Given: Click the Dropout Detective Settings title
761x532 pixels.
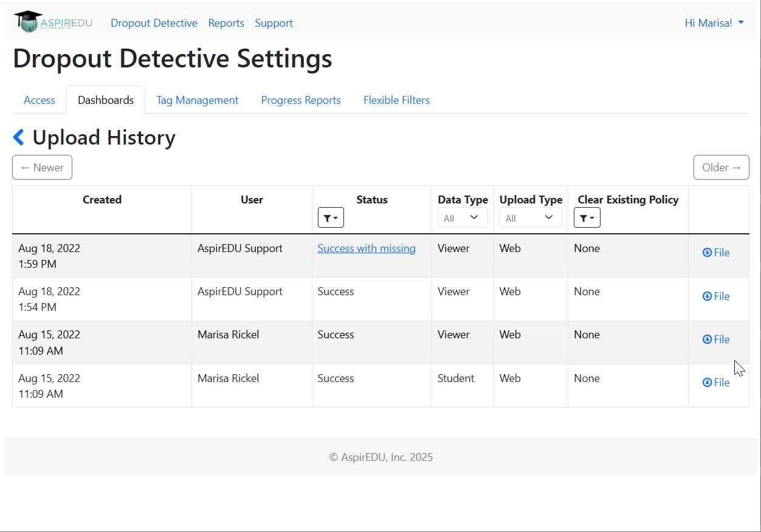Looking at the screenshot, I should [173, 59].
